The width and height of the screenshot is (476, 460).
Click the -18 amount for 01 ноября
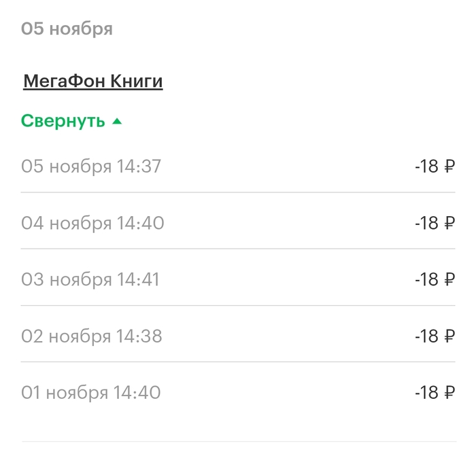[426, 393]
